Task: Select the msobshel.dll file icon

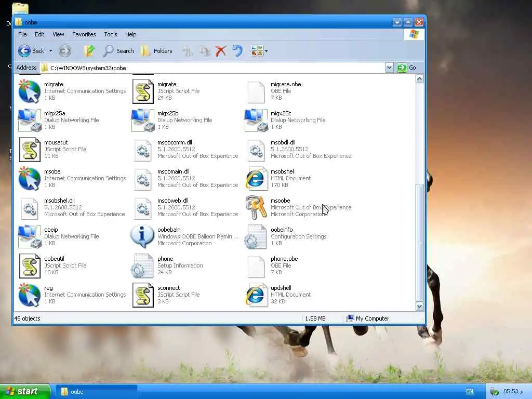Action: pyautogui.click(x=30, y=209)
